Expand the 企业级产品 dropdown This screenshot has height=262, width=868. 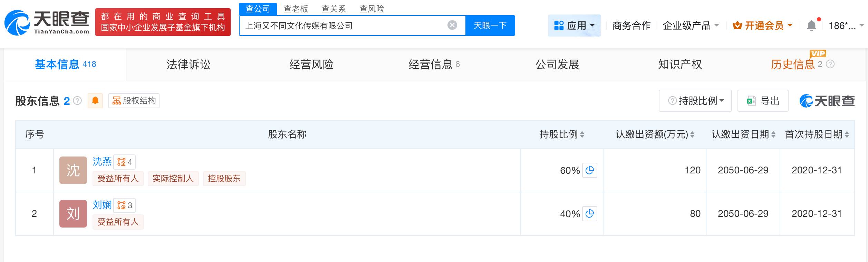click(691, 26)
